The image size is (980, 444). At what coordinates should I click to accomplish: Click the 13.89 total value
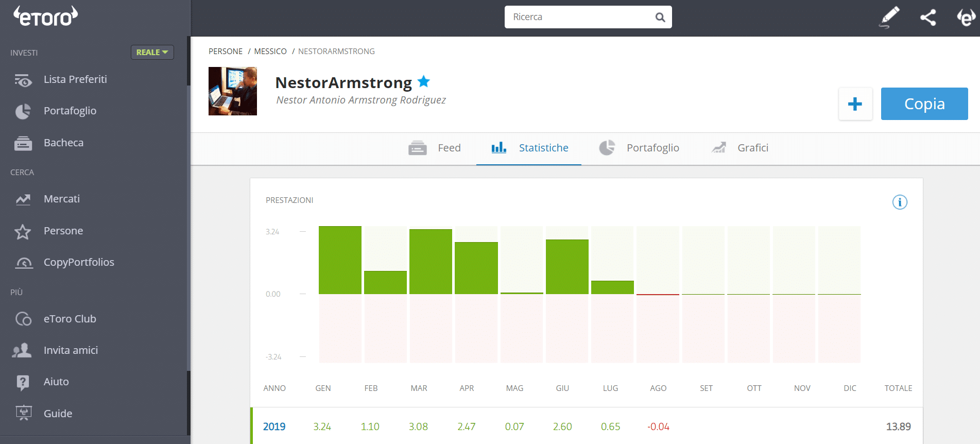coord(899,426)
